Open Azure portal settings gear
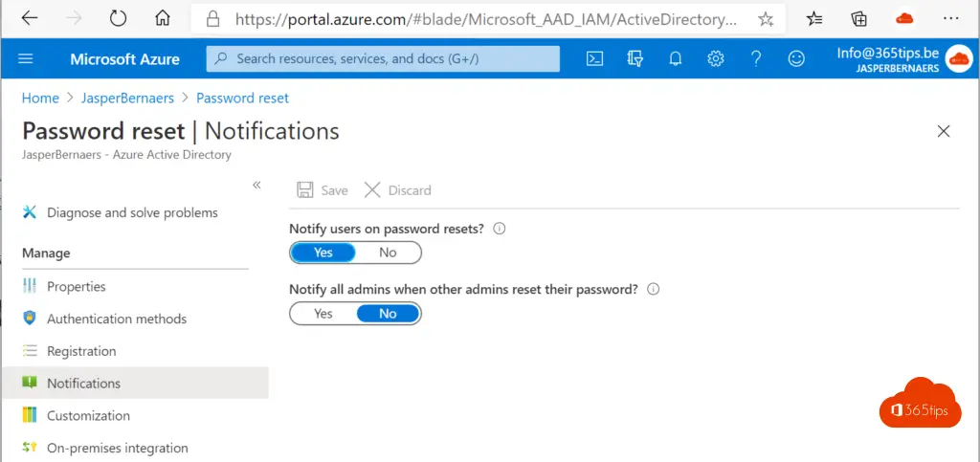 point(716,58)
